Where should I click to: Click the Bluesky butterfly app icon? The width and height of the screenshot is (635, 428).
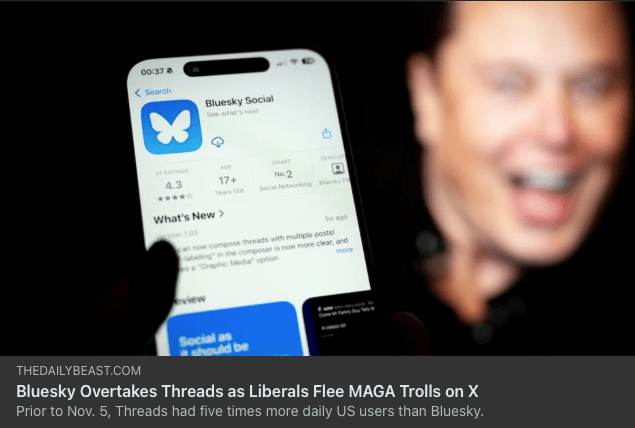171,127
